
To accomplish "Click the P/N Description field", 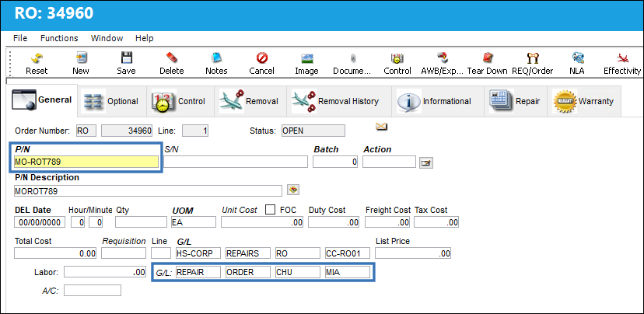I will [148, 191].
